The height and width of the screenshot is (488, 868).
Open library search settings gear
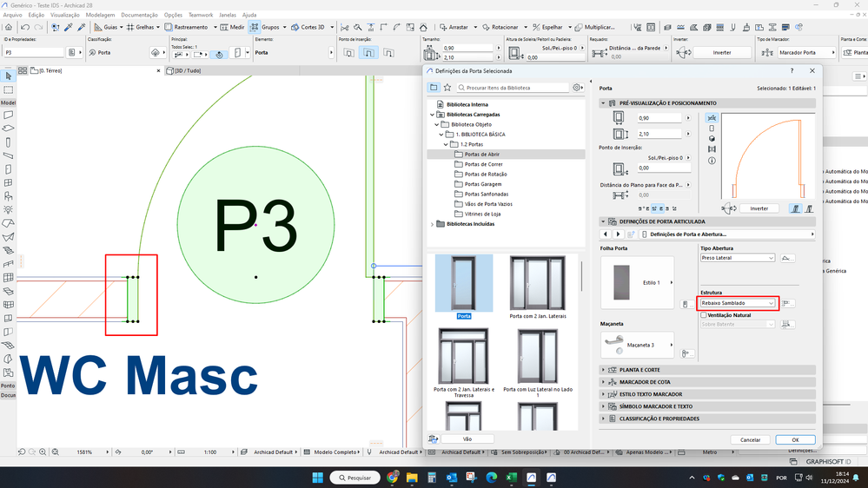(x=577, y=88)
